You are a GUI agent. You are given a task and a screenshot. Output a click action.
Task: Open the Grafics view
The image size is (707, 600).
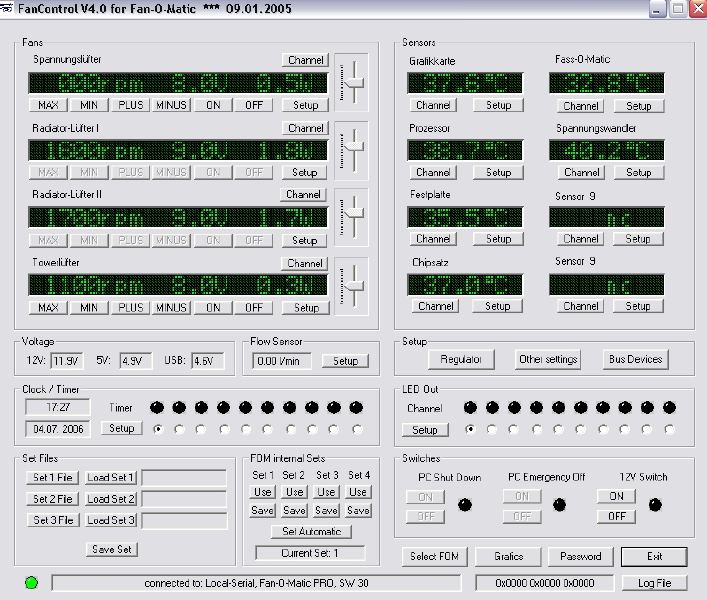click(x=508, y=556)
